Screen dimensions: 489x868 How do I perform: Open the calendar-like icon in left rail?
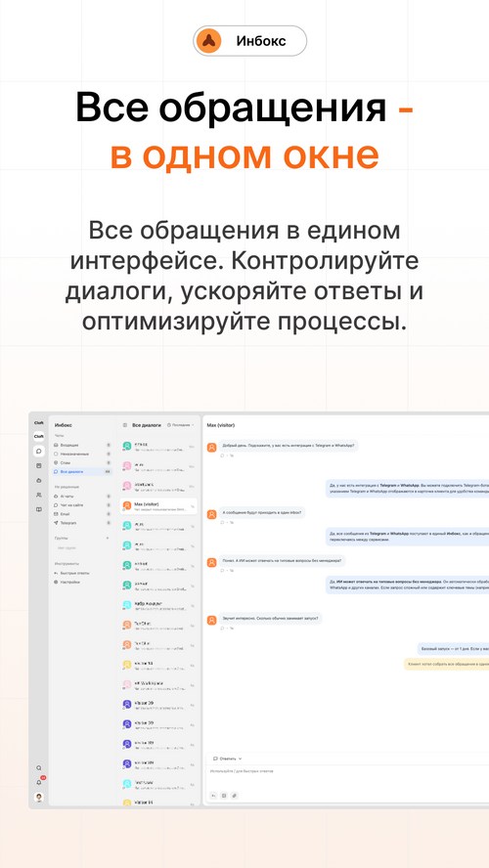[x=39, y=465]
